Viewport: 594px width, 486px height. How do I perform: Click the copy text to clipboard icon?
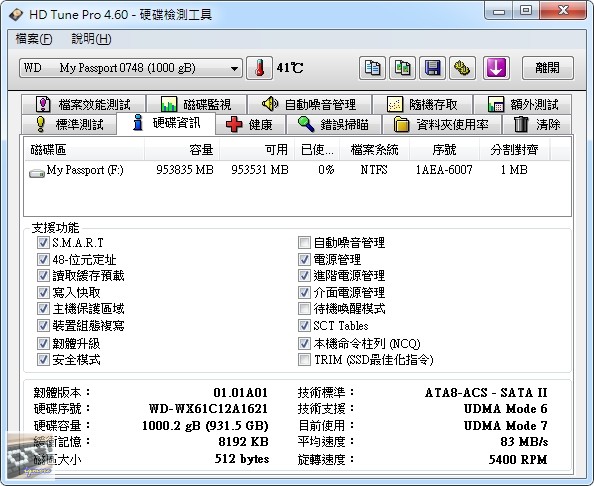[372, 68]
